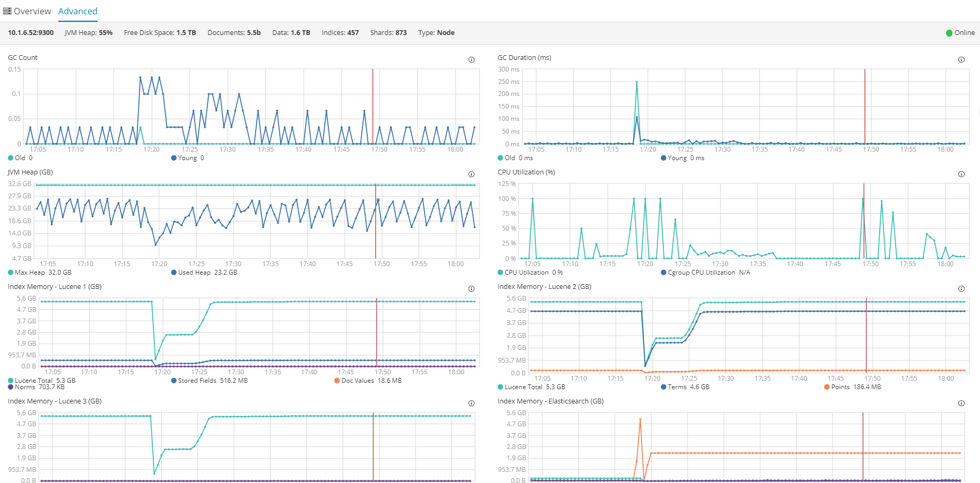The height and width of the screenshot is (483, 980).
Task: Click the Documents: 5.5b entry
Action: 234,33
